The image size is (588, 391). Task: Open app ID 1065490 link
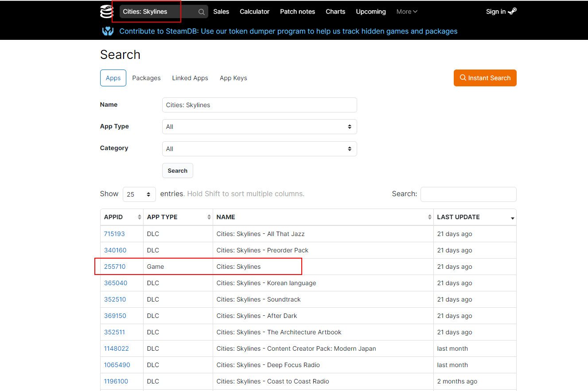[x=117, y=365]
